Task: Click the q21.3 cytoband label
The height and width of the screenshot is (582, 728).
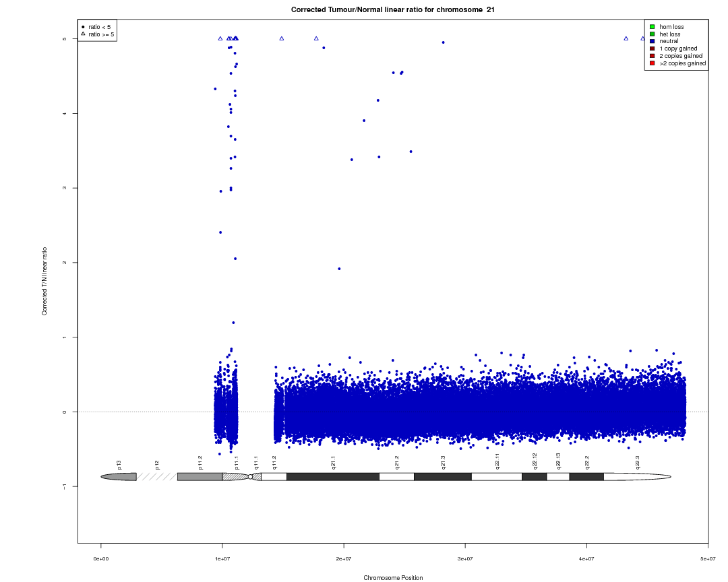Action: click(x=442, y=463)
